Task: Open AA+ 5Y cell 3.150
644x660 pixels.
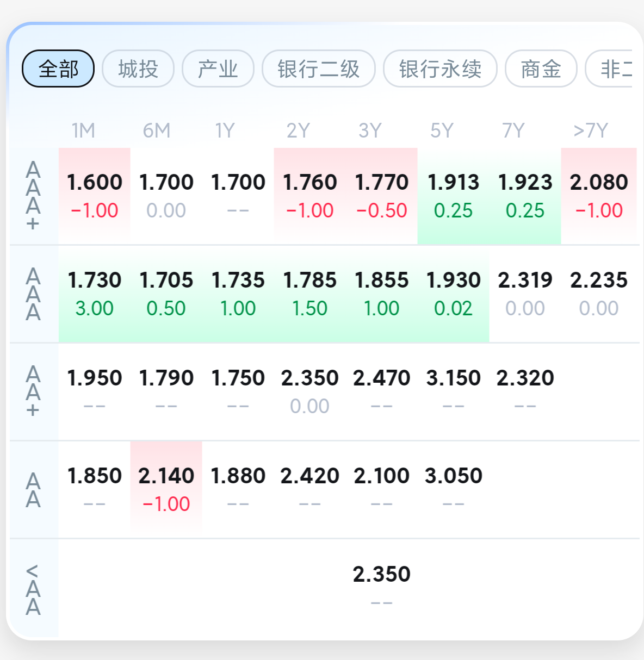Action: (454, 391)
